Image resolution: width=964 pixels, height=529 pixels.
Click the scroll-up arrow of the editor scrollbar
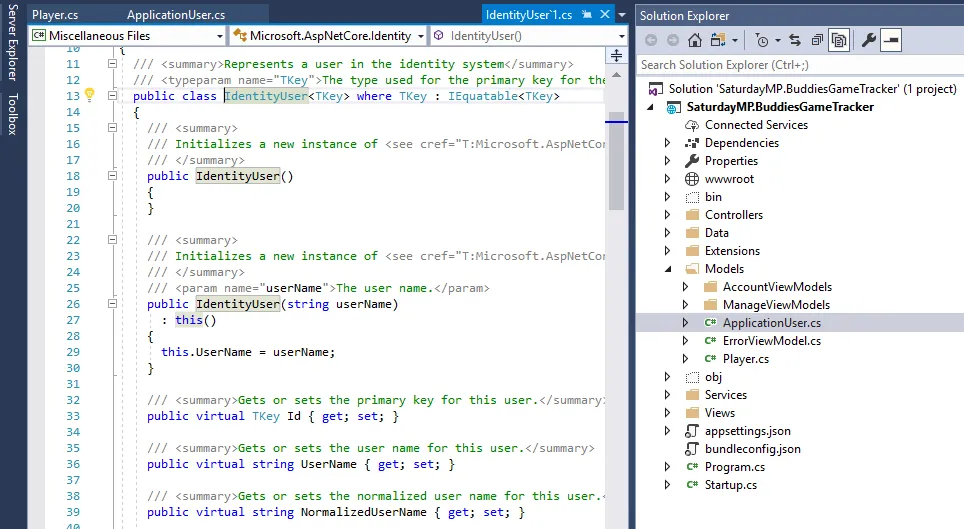616,75
